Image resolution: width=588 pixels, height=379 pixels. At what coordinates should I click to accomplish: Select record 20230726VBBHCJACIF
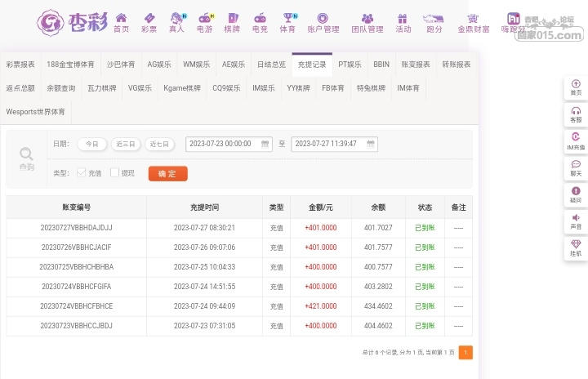[76, 247]
